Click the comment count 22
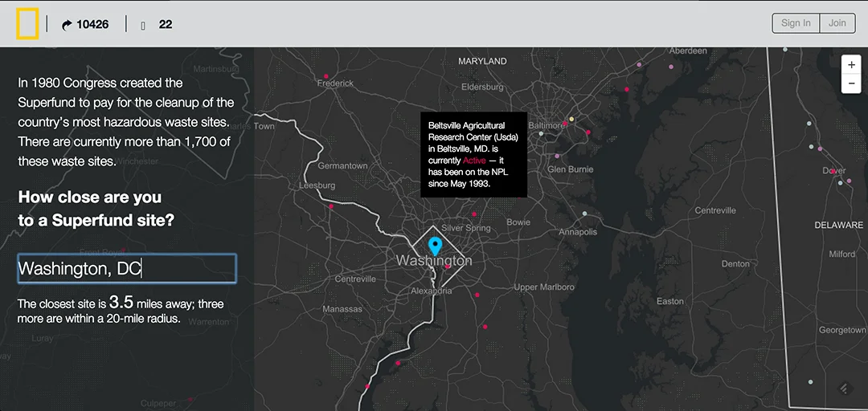The width and height of the screenshot is (868, 411). pos(165,24)
